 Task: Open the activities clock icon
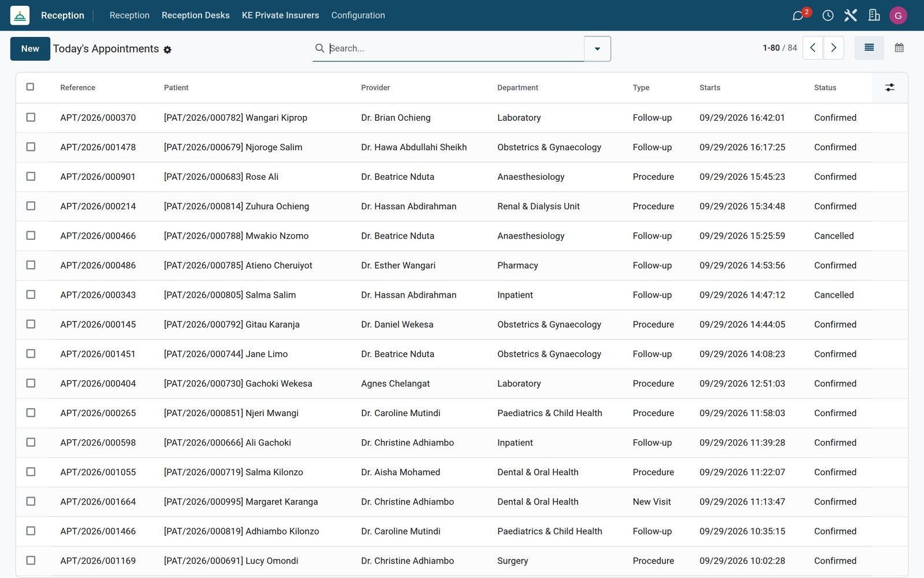pyautogui.click(x=828, y=16)
